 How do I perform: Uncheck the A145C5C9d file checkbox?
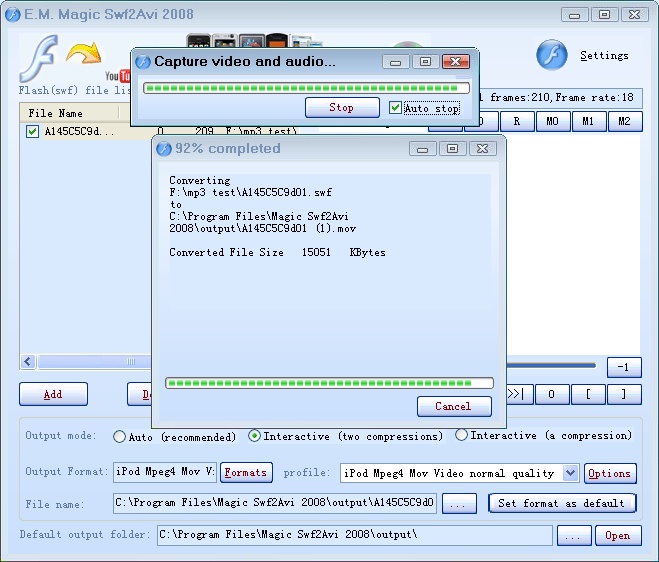(x=32, y=132)
